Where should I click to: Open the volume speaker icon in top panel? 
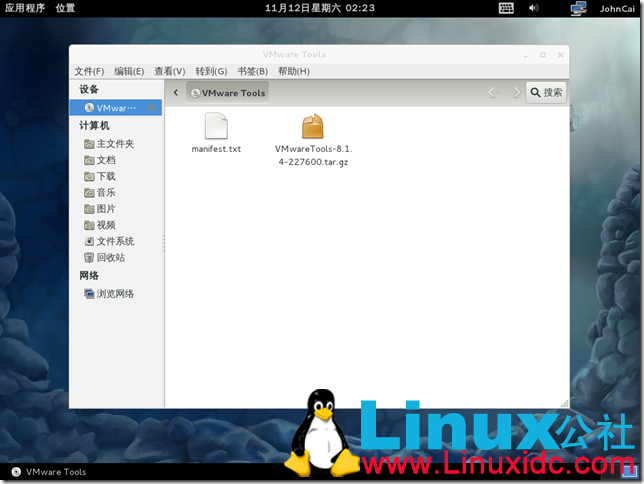click(533, 8)
